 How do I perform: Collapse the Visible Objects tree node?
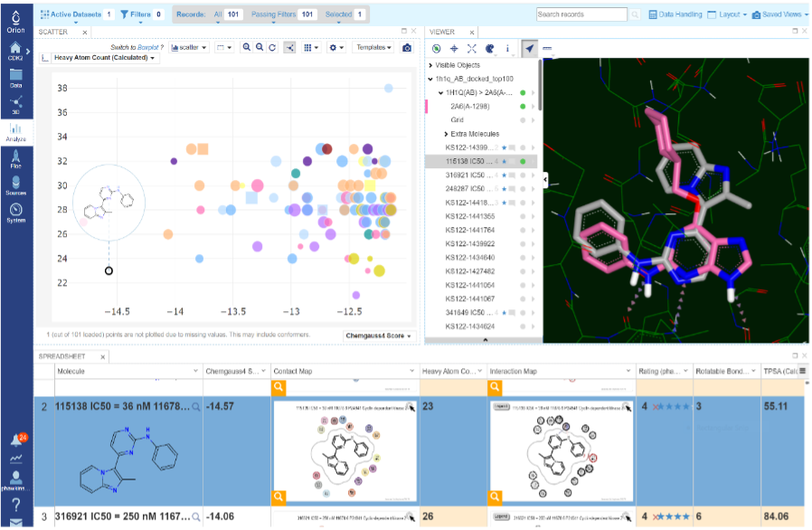click(431, 65)
